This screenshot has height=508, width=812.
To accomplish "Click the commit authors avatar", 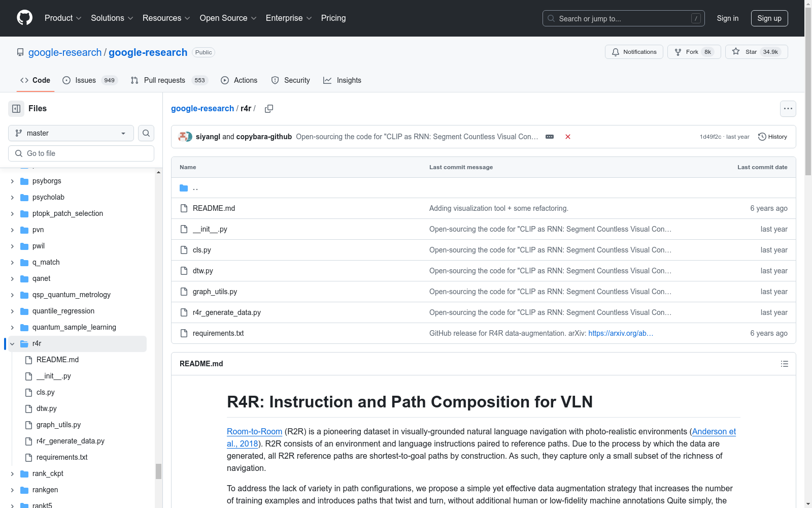I will pyautogui.click(x=185, y=137).
